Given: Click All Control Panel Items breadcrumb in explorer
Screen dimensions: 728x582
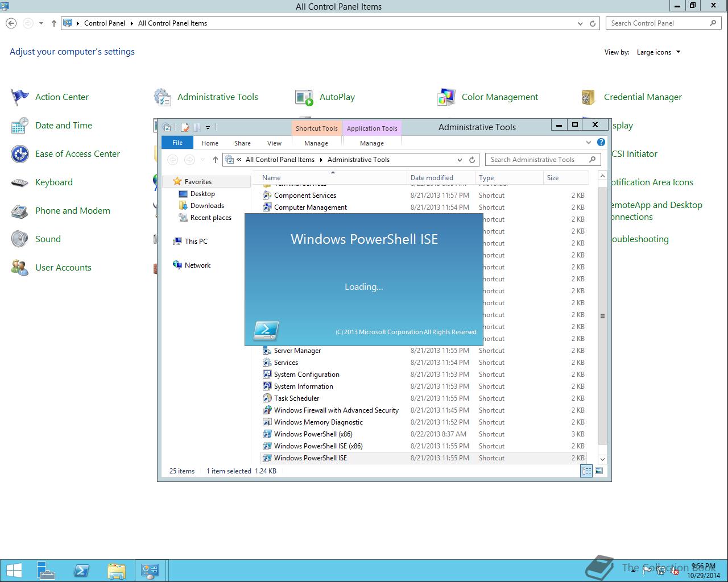Looking at the screenshot, I should [280, 160].
